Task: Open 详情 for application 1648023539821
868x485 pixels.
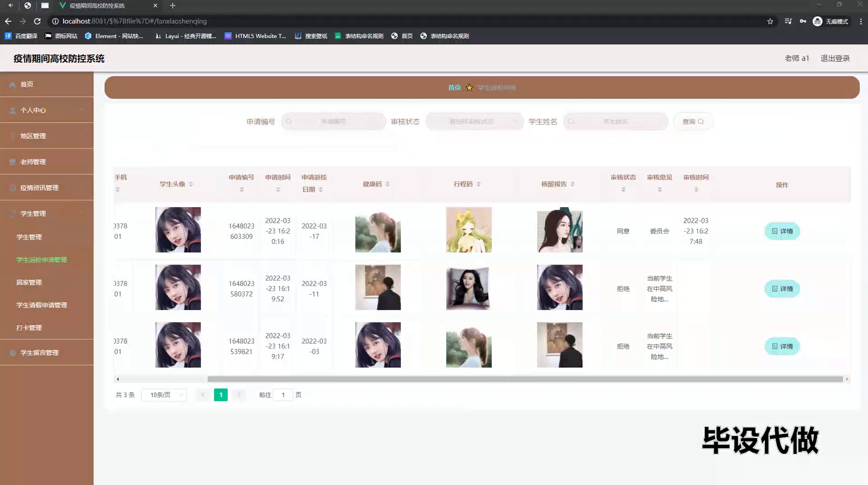Action: [782, 346]
